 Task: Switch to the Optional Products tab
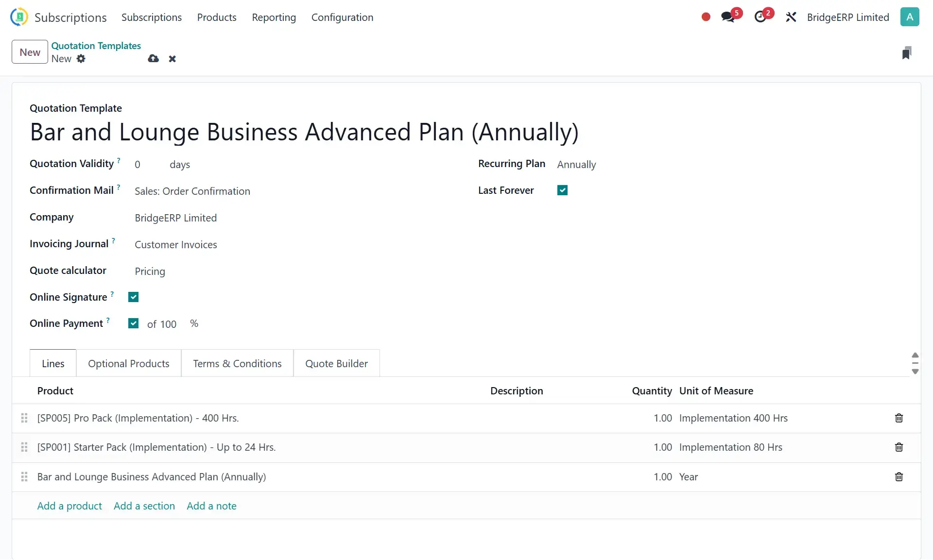pos(129,364)
